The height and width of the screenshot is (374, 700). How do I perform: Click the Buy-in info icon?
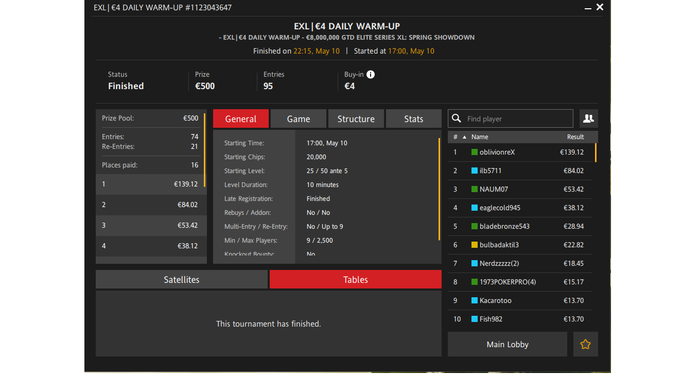[371, 75]
